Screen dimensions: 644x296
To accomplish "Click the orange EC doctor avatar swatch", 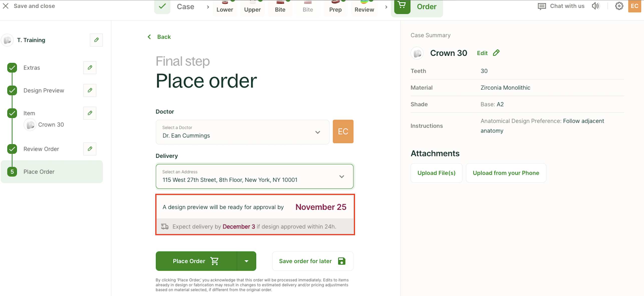I will tap(343, 131).
